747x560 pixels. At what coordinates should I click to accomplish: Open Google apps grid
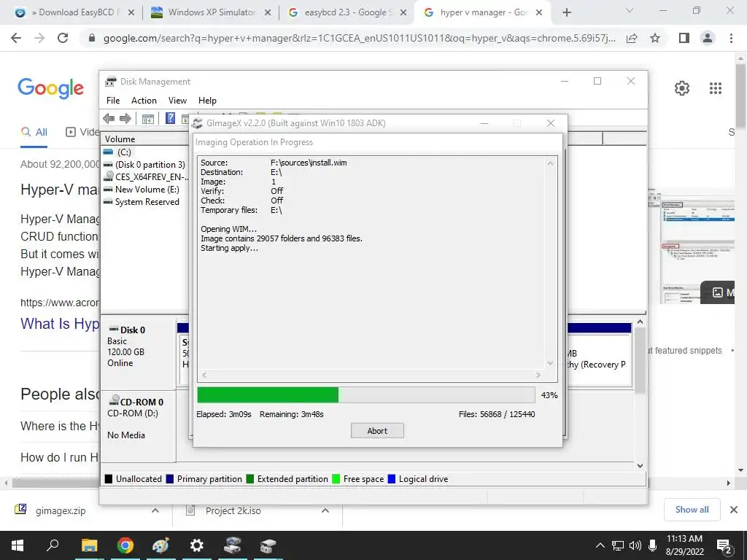point(716,88)
